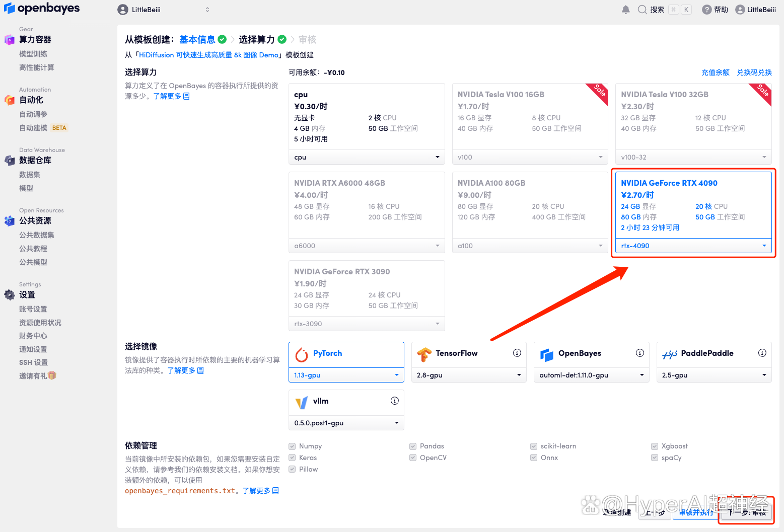Open 高性能计算 in the sidebar
Viewport: 784px width, 532px height.
click(37, 67)
